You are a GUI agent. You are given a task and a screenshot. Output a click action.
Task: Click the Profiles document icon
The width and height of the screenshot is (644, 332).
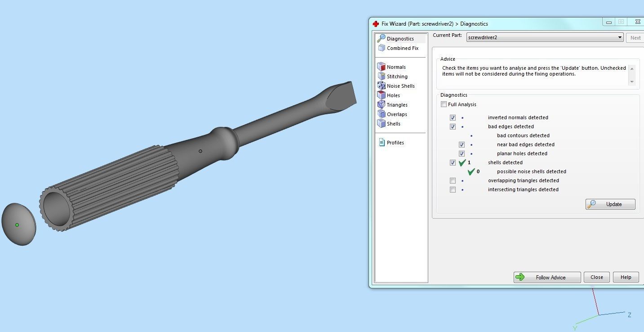point(382,143)
